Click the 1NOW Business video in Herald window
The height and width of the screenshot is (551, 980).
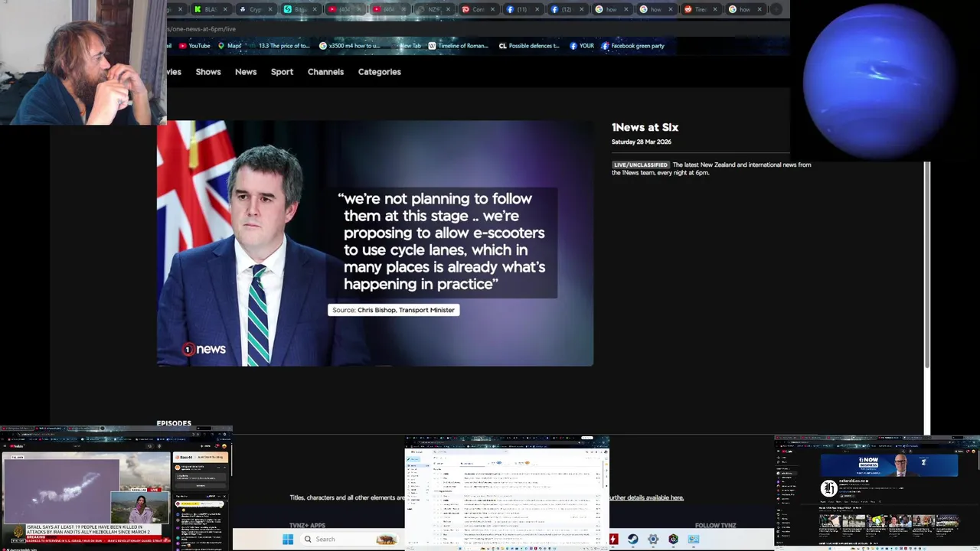(889, 465)
